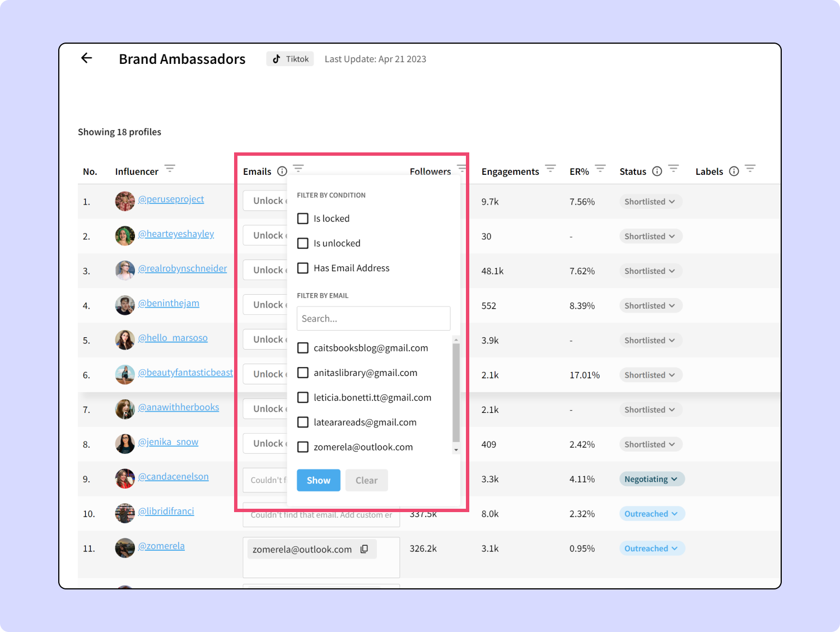
Task: Click the filter icon on the Influencer column
Action: point(170,168)
